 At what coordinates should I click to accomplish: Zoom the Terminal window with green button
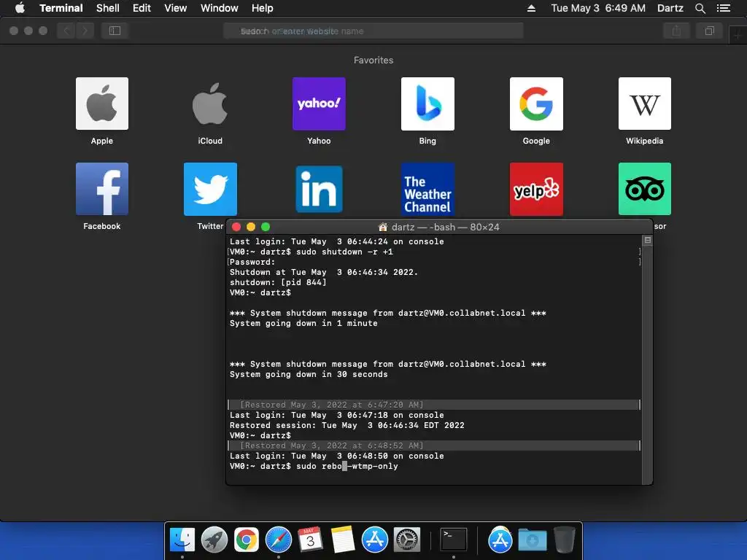[266, 227]
